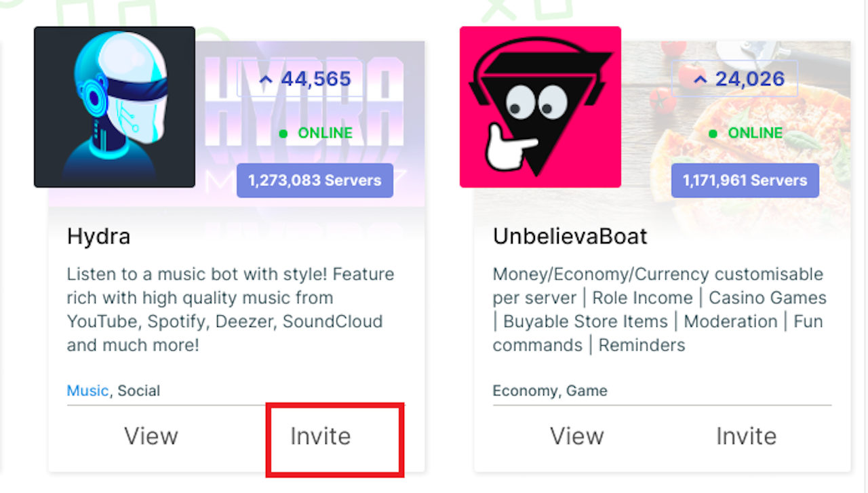The width and height of the screenshot is (868, 493).
Task: Upvote Hydra using the chevron arrow
Action: point(266,79)
